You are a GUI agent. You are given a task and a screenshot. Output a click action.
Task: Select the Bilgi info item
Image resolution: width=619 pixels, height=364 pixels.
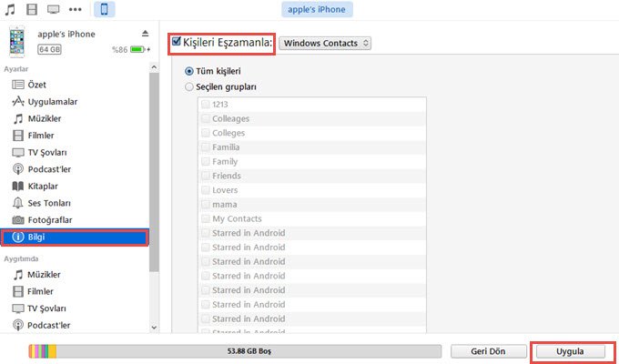pyautogui.click(x=75, y=237)
